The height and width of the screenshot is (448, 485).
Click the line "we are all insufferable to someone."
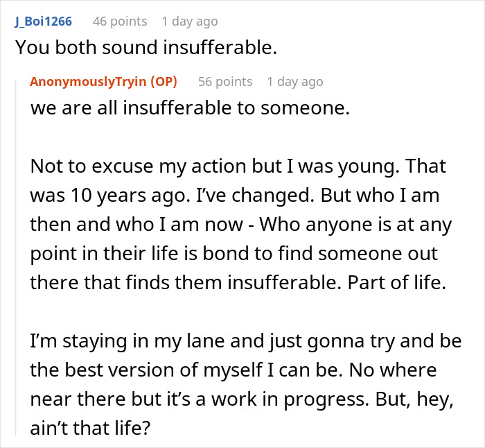point(164,107)
